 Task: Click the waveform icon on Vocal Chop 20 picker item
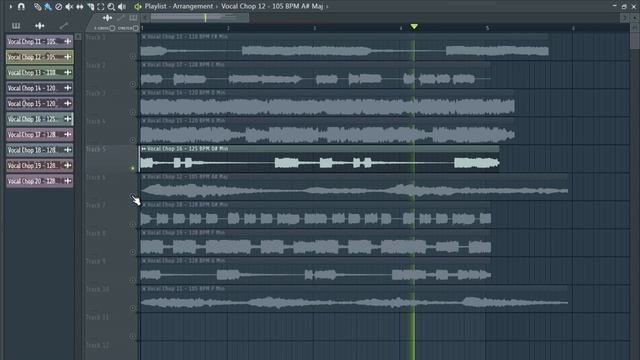tap(68, 181)
